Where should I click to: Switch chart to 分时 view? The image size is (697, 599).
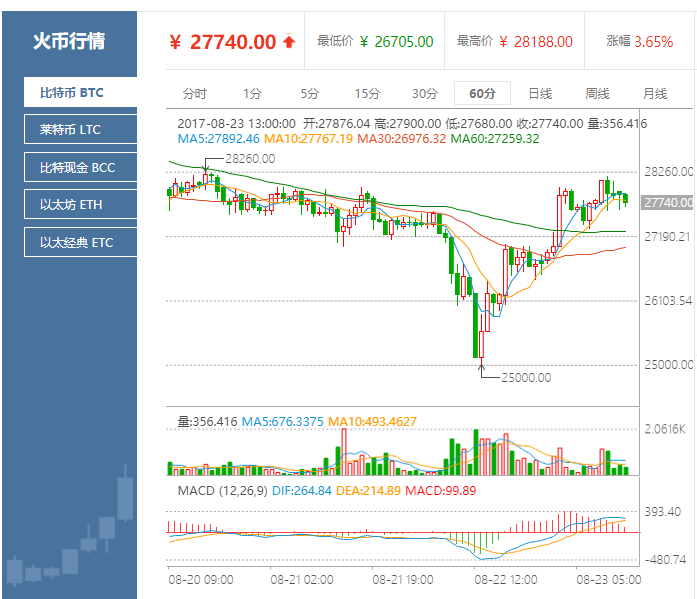pyautogui.click(x=195, y=94)
